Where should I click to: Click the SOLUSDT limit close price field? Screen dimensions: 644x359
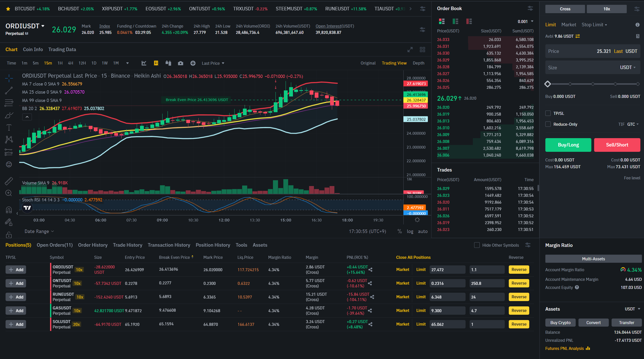pos(447,324)
